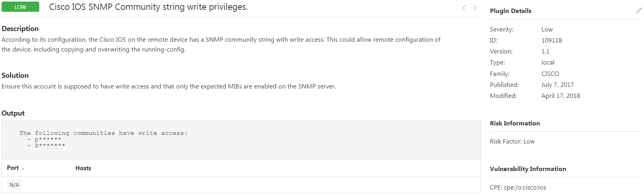Click the Modified date April 17, 2018
The image size is (644, 195).
pos(561,96)
